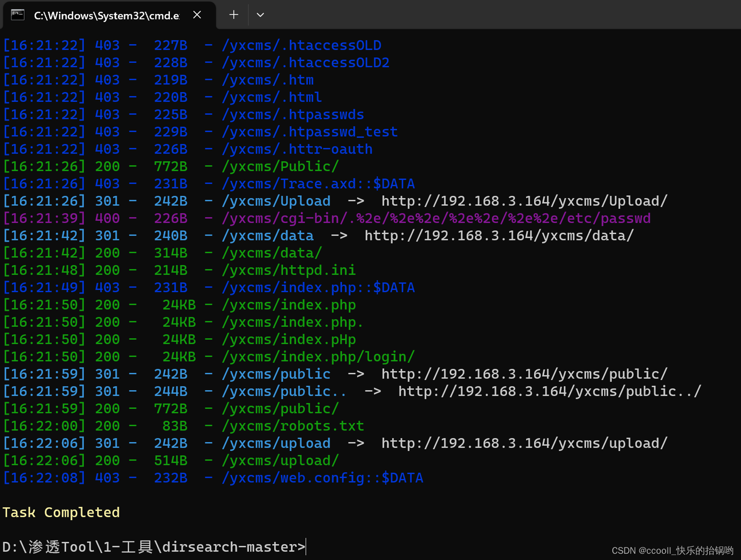Click the cmd icon in the tab
This screenshot has height=560, width=741.
point(18,15)
